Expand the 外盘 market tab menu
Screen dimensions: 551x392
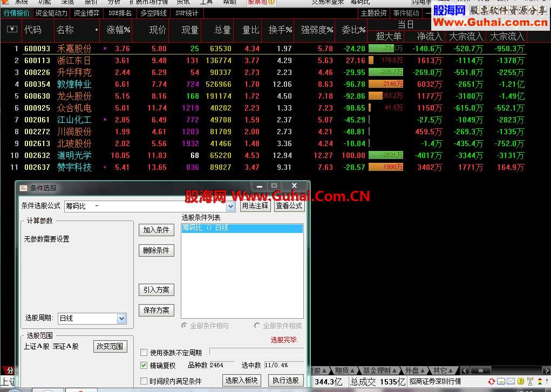[x=414, y=370]
